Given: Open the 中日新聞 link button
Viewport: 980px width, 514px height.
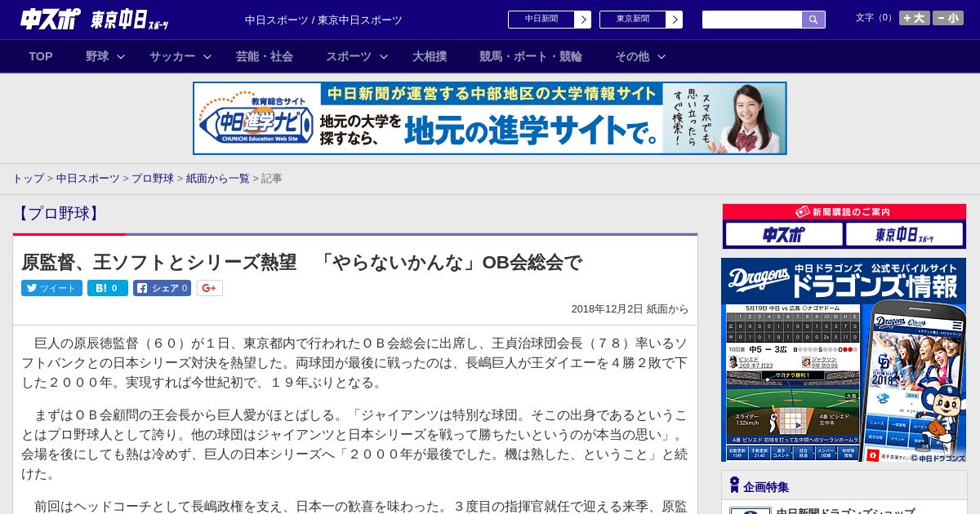Looking at the screenshot, I should 541,20.
